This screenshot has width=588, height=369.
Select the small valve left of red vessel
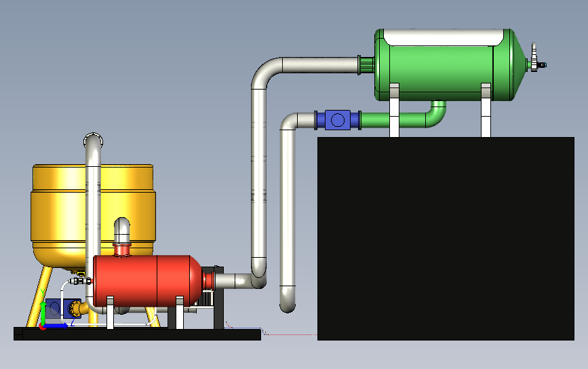[79, 281]
